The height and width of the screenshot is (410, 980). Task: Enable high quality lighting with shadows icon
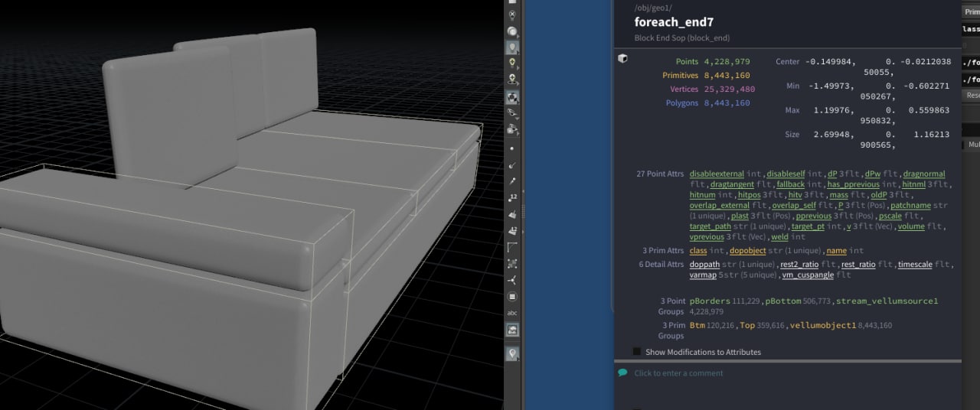(x=512, y=80)
